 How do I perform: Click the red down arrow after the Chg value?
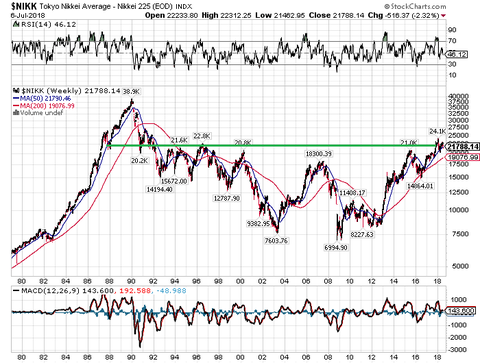[x=443, y=16]
